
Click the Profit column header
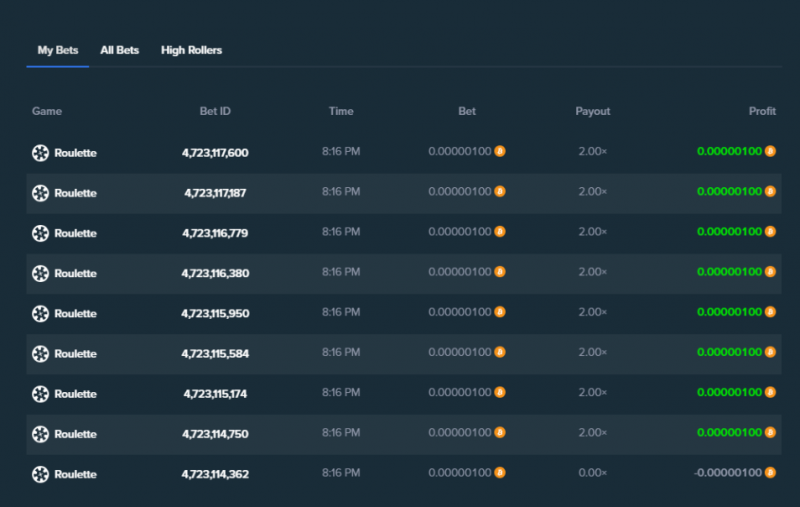tap(762, 111)
